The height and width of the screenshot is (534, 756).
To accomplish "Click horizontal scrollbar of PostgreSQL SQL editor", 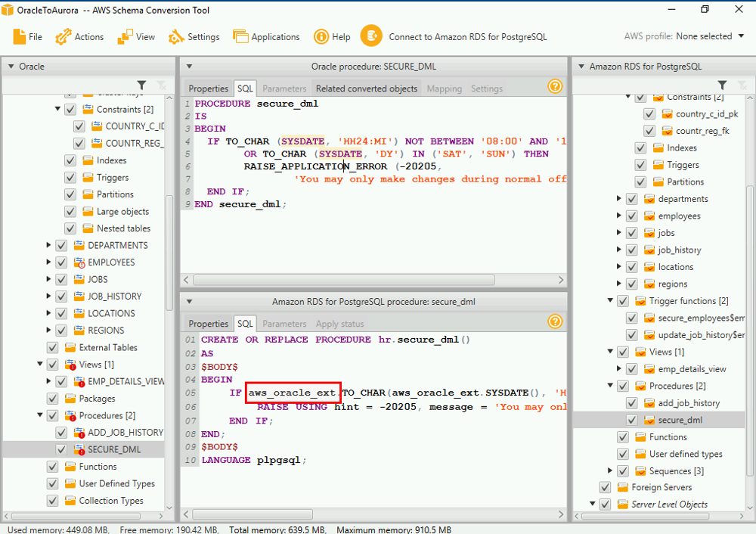I will [x=253, y=514].
